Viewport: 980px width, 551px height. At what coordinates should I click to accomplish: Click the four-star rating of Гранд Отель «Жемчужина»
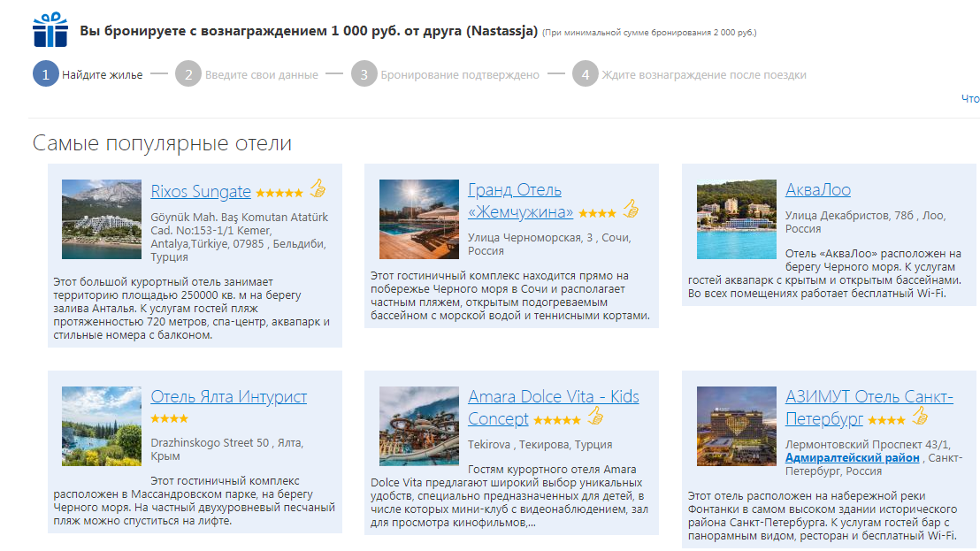coord(597,214)
